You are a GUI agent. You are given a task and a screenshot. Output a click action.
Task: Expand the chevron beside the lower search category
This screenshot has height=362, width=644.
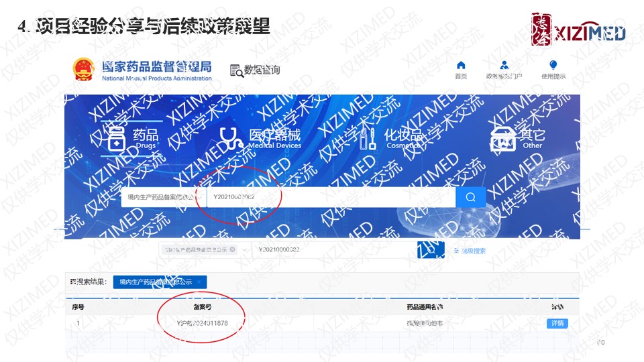click(246, 249)
